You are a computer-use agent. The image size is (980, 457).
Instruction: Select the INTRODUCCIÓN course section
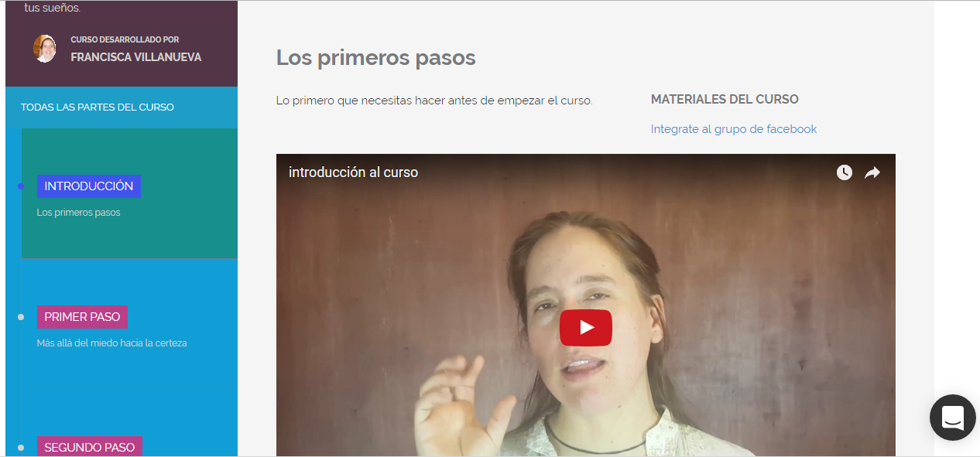(x=89, y=186)
